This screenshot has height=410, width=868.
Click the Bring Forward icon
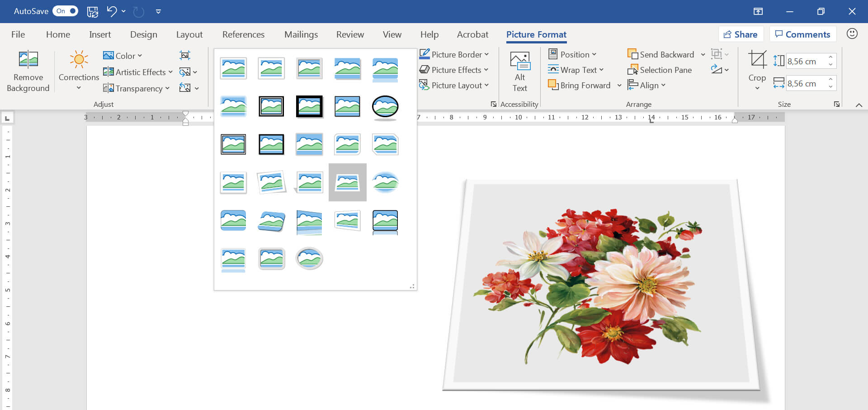[x=553, y=85]
